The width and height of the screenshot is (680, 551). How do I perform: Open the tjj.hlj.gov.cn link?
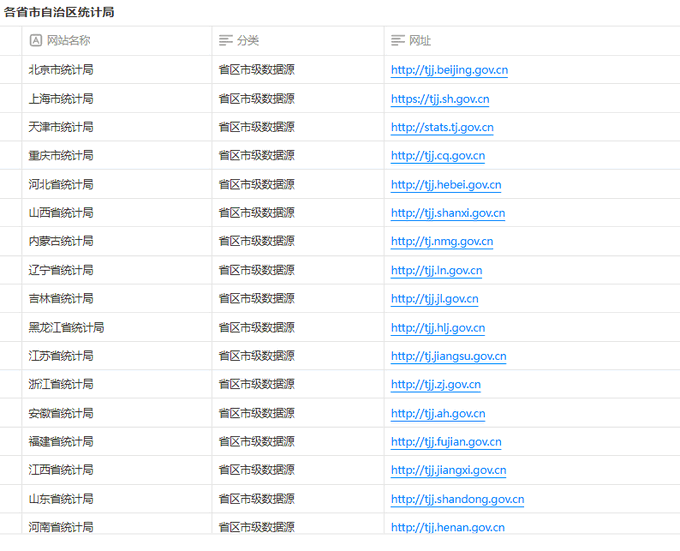pyautogui.click(x=438, y=328)
